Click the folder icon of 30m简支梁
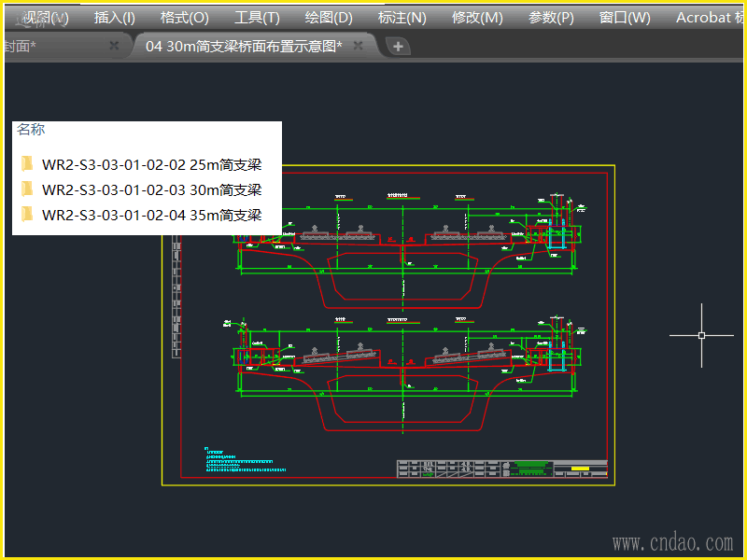Screen dimensions: 747x560 click(28, 189)
